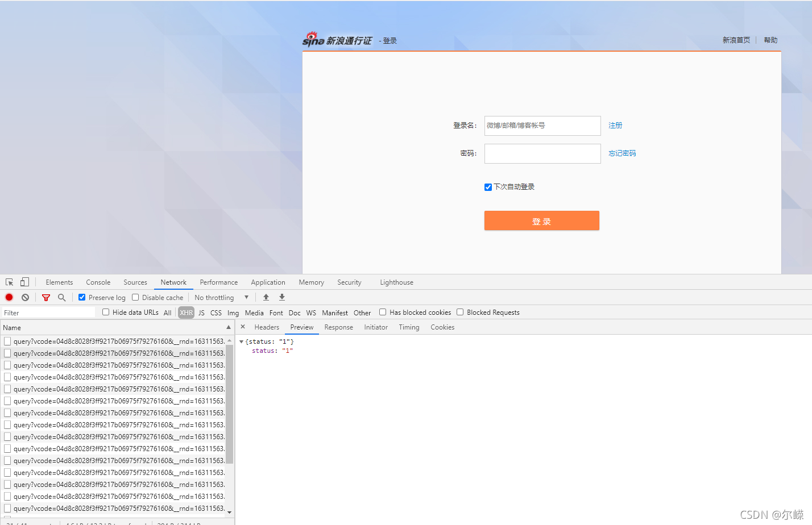
Task: Import HAR file with upload arrow
Action: [266, 297]
